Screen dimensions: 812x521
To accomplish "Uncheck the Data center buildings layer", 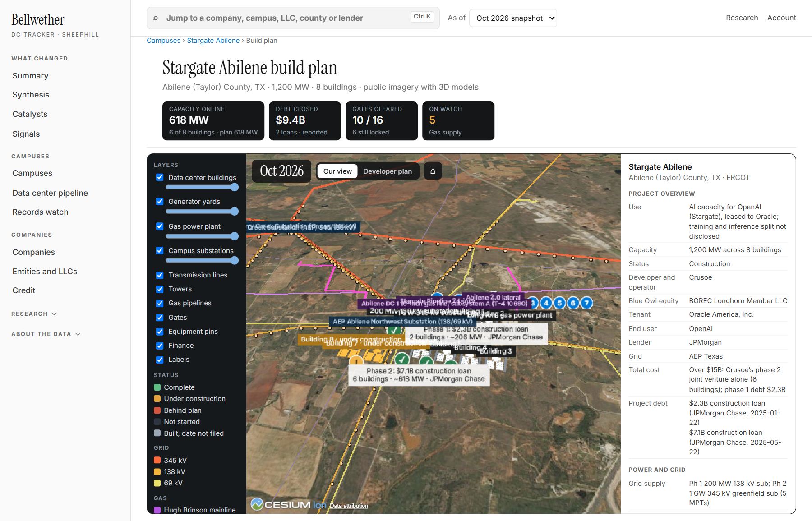I will point(160,177).
